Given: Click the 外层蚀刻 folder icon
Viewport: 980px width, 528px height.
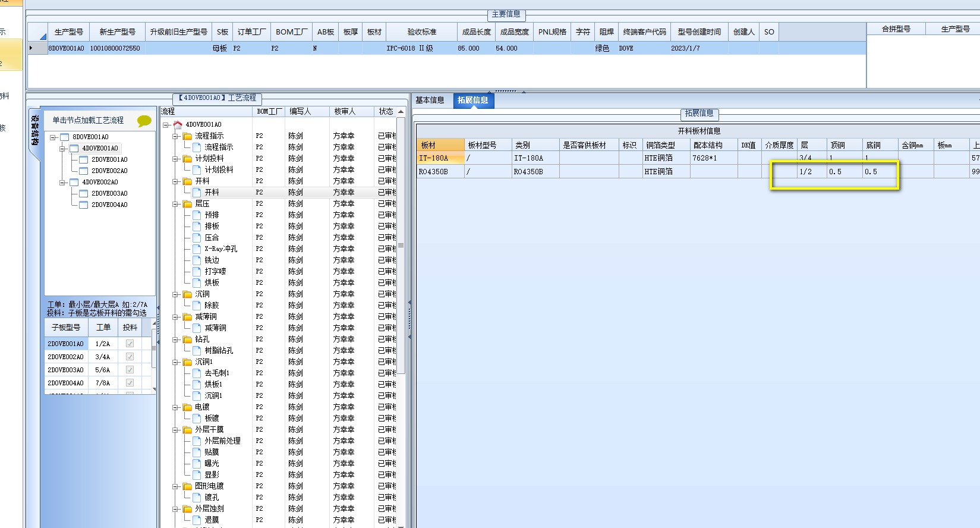Looking at the screenshot, I should pyautogui.click(x=187, y=509).
